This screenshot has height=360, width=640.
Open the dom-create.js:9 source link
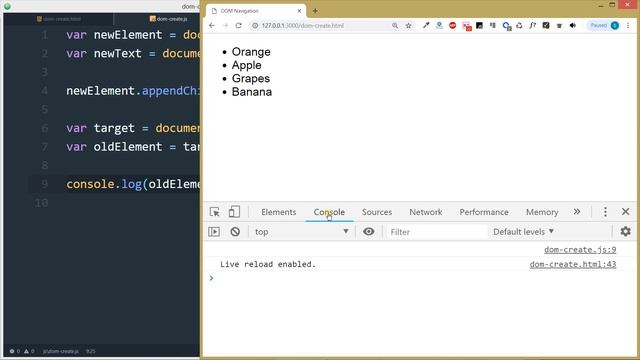pos(580,249)
